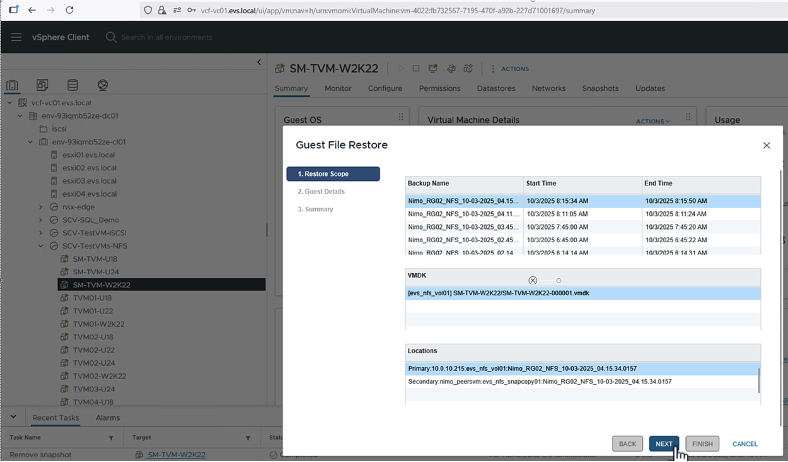Open the SM-TVM-W2K22 task target link
Viewport: 788px width, 462px height.
tap(176, 455)
